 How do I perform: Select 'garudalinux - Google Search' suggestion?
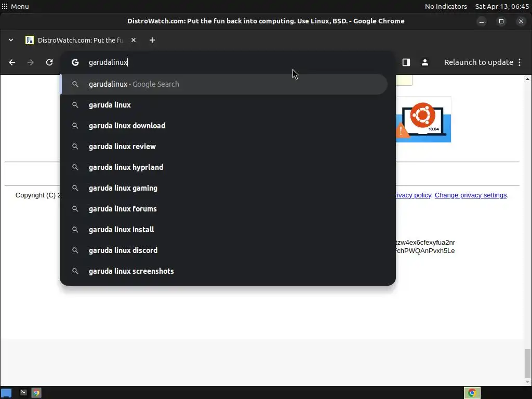pyautogui.click(x=224, y=84)
